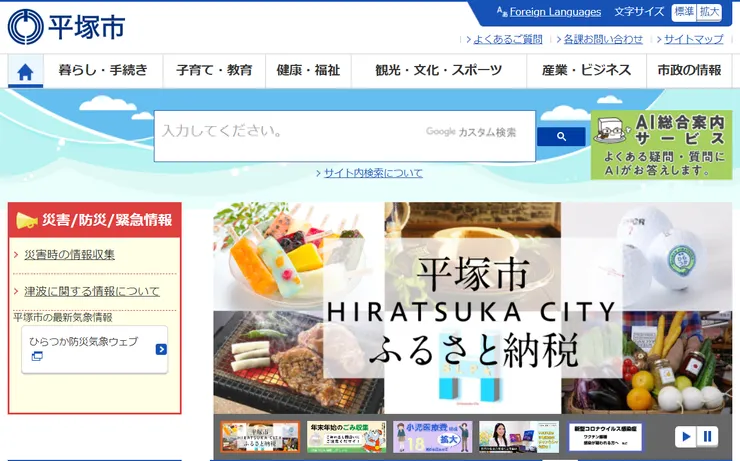Open Foreign Languages link
Image resolution: width=740 pixels, height=461 pixels.
555,12
